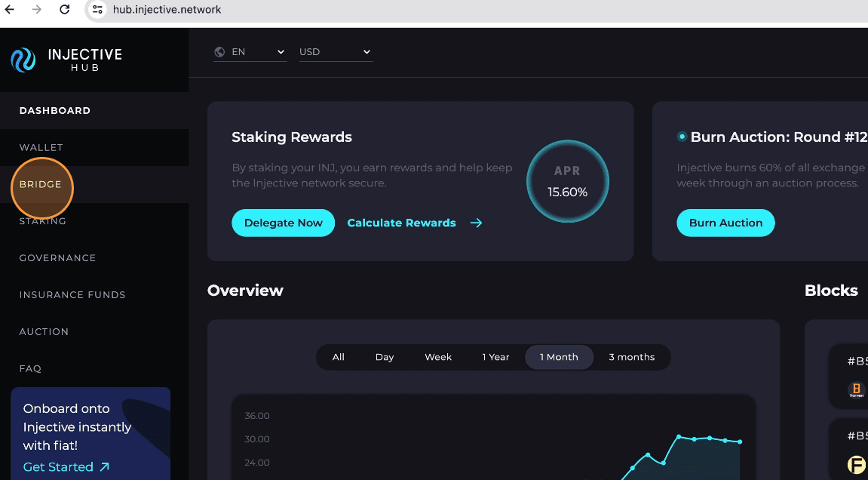Select the Day chart range
Image resolution: width=868 pixels, height=480 pixels.
click(384, 357)
